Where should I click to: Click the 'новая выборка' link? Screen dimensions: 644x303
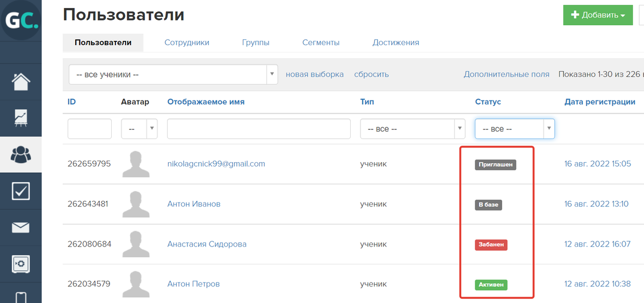[315, 74]
